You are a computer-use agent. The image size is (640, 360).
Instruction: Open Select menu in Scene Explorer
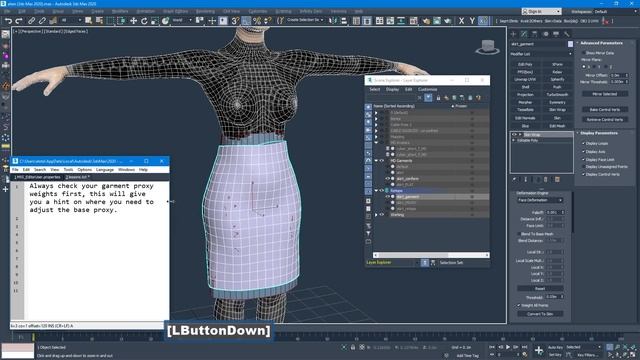(x=375, y=89)
